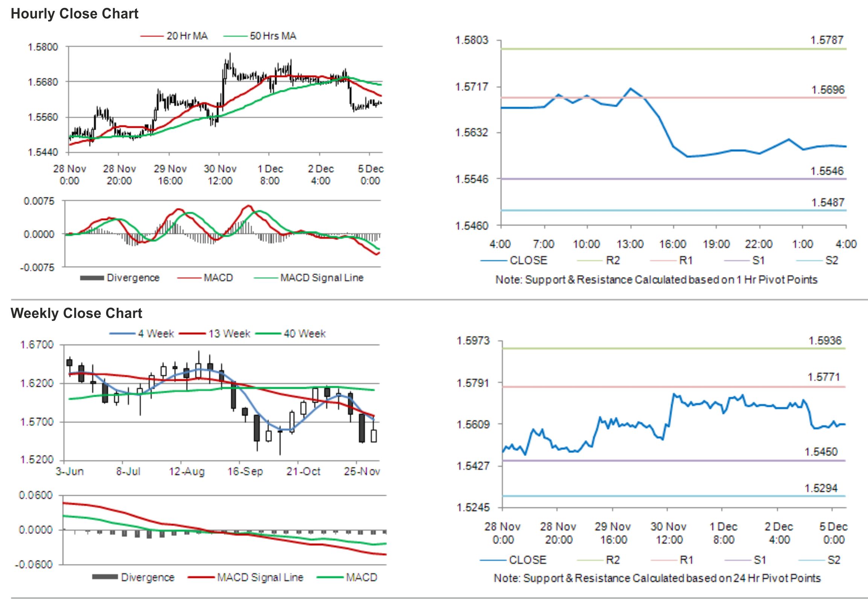Click the 1.5450 S1 level value
The height and width of the screenshot is (599, 868).
pos(821,452)
